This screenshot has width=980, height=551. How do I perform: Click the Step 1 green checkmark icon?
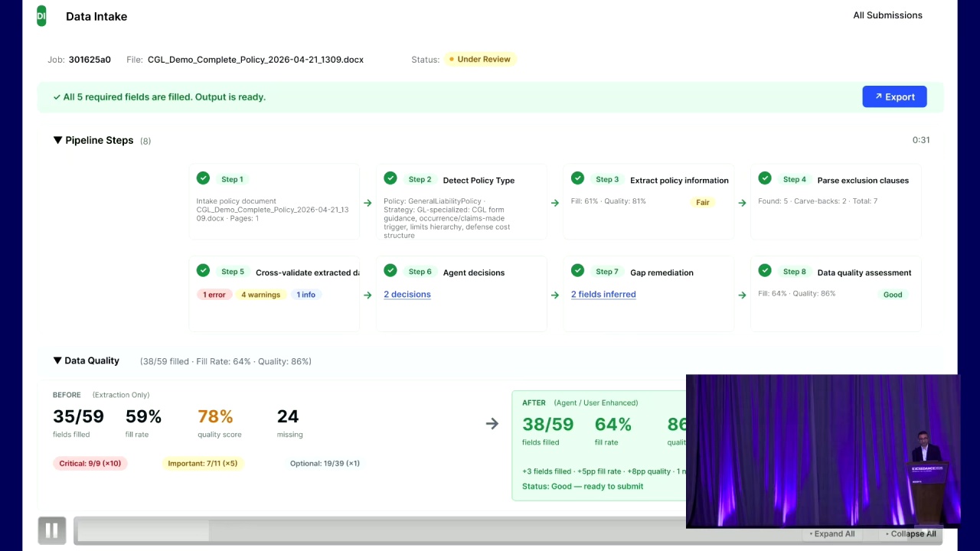203,178
